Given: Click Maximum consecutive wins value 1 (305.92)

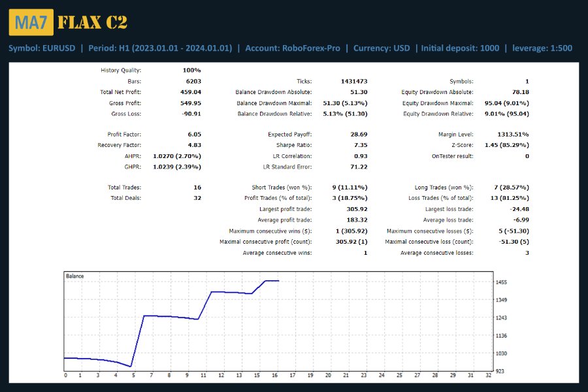Looking at the screenshot, I should pyautogui.click(x=351, y=231).
